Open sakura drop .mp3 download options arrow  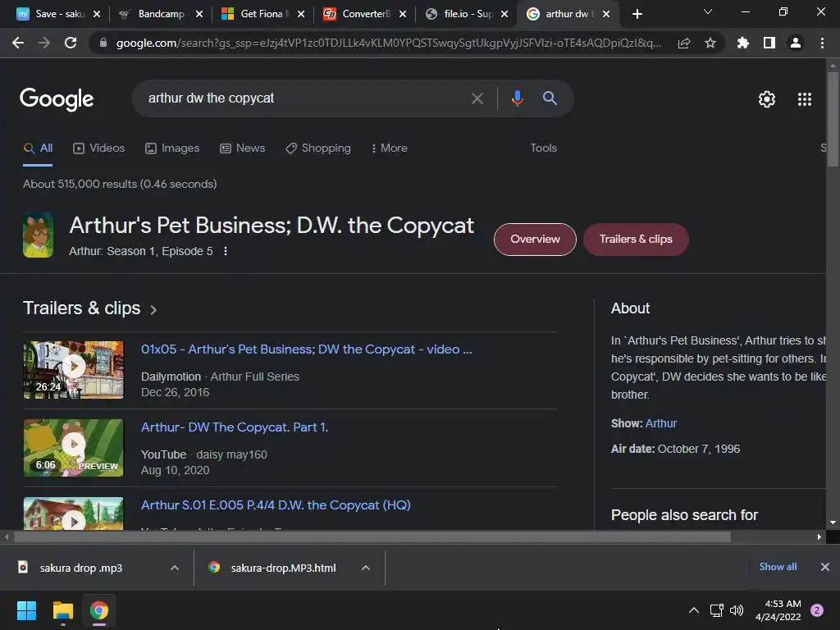click(x=175, y=568)
